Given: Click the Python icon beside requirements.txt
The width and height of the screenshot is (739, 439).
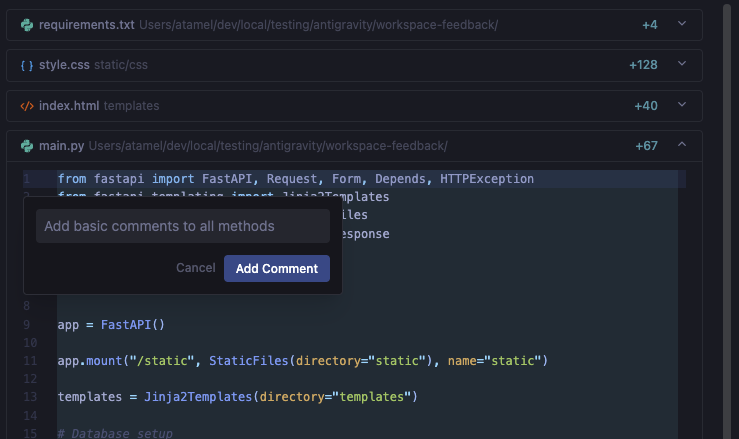Looking at the screenshot, I should pos(27,25).
